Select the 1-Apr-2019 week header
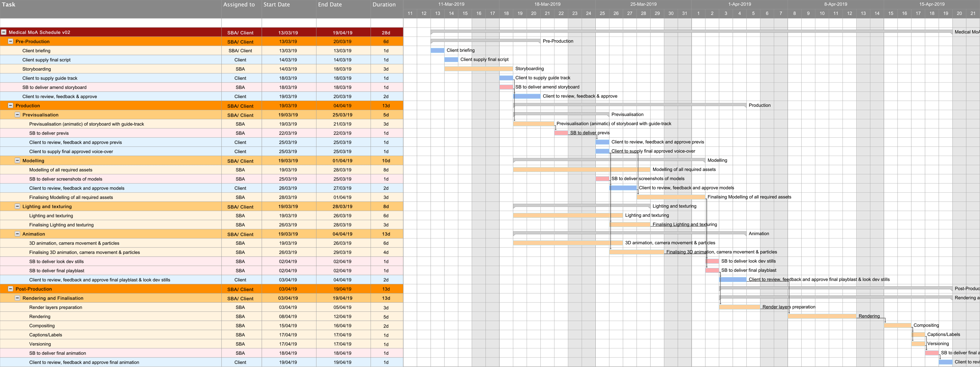980x367 pixels. (x=740, y=4)
